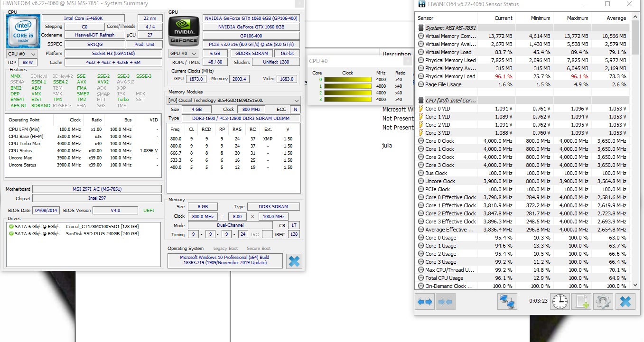Click the 0:03:23 elapsed time label
Screen dimensions: 644x342
click(x=539, y=301)
